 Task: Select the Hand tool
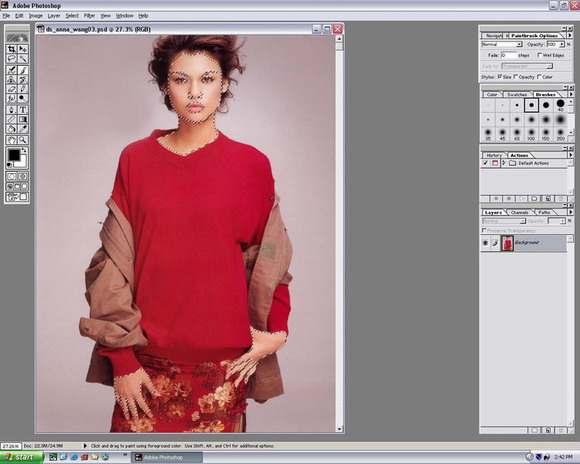point(12,140)
